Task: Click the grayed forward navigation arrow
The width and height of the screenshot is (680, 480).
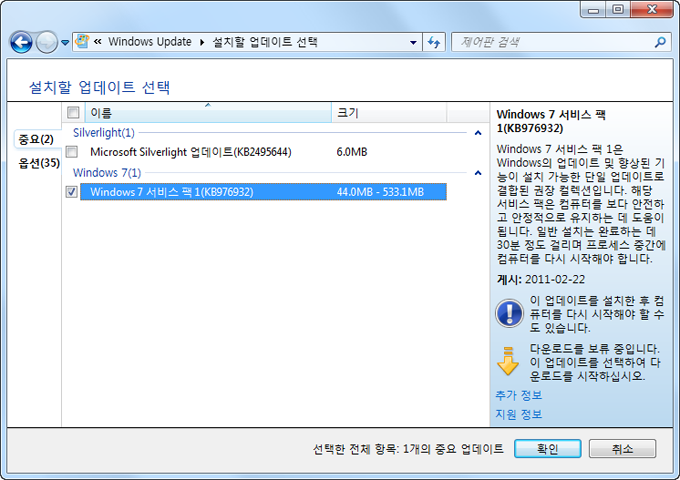Action: (x=46, y=42)
